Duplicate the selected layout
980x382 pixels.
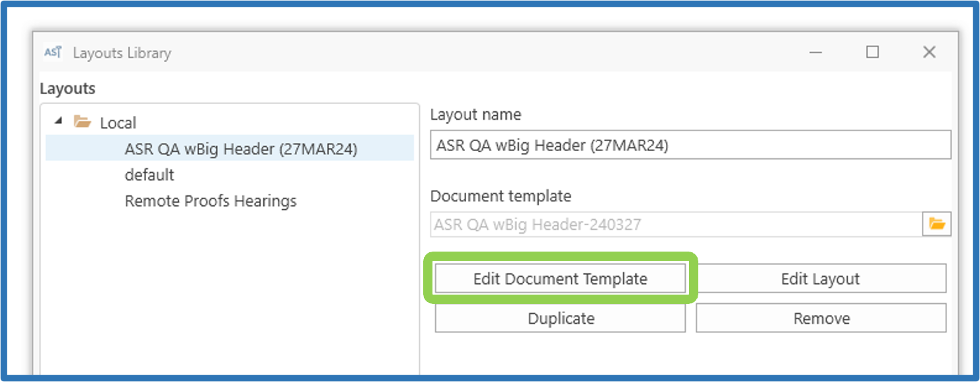pos(560,318)
